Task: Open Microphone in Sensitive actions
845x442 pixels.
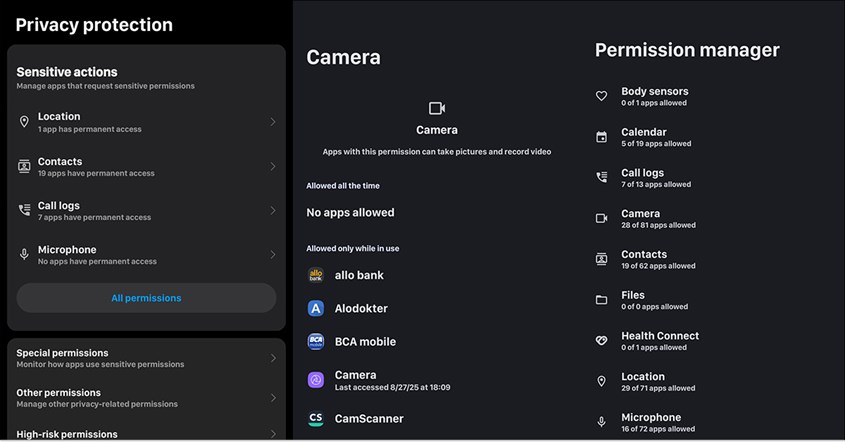Action: (x=147, y=255)
